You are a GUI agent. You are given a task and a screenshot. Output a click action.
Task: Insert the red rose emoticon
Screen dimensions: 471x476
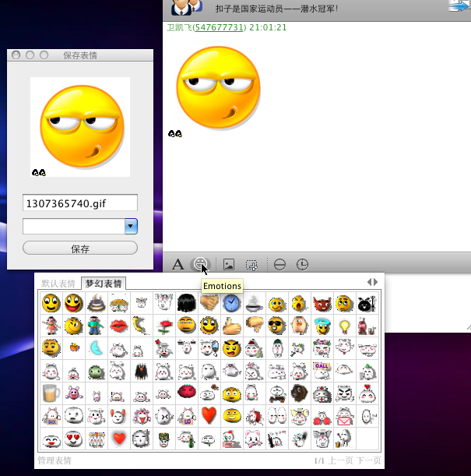tap(163, 326)
